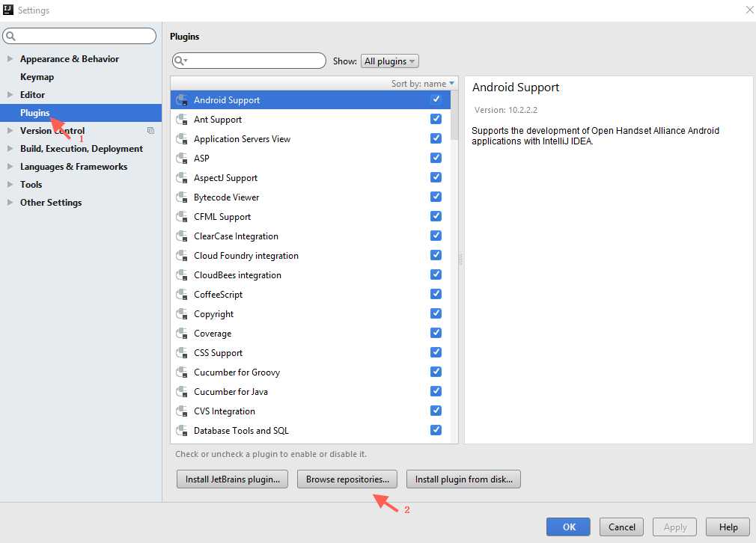The height and width of the screenshot is (543, 756).
Task: Uncheck the Copyright plugin checkbox
Action: click(436, 313)
